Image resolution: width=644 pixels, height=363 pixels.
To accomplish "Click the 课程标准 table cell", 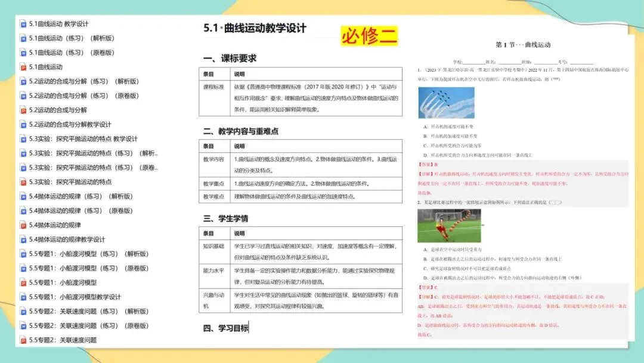I will coord(215,99).
